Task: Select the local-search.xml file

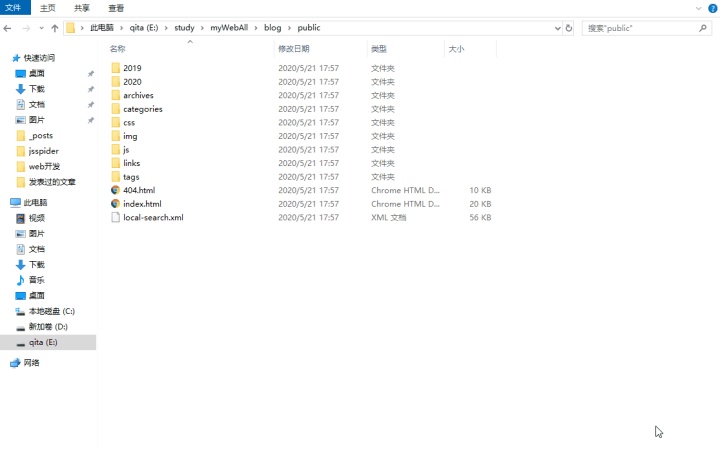Action: [x=152, y=217]
